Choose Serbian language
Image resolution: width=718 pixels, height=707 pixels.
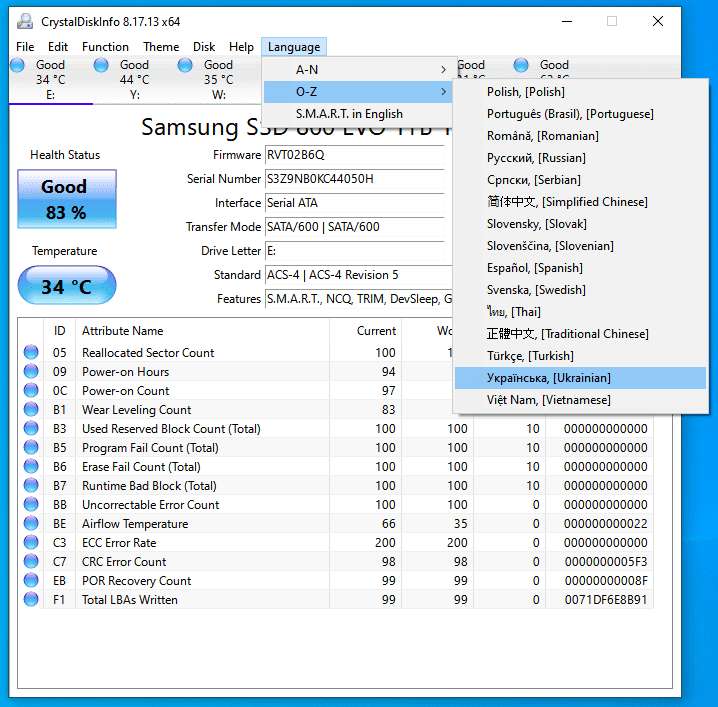click(x=580, y=179)
